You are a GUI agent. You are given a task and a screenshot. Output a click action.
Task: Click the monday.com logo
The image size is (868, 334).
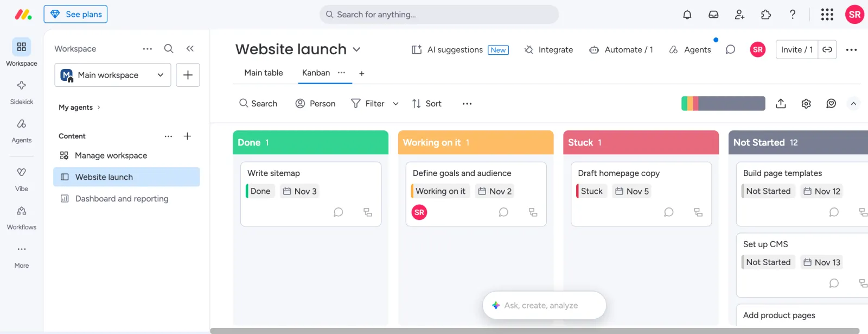click(x=23, y=15)
